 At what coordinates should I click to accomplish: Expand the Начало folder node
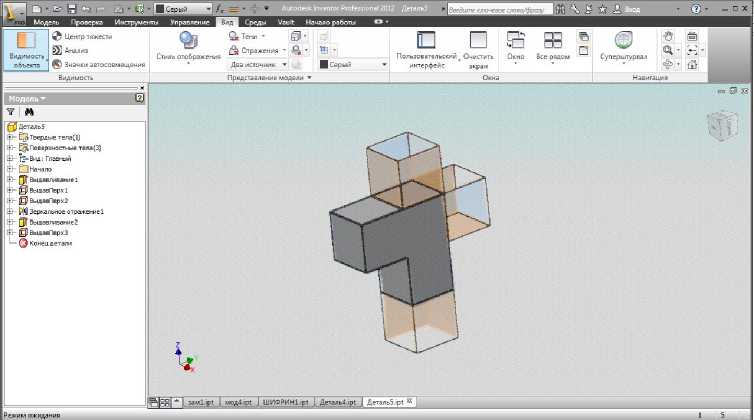coord(10,169)
